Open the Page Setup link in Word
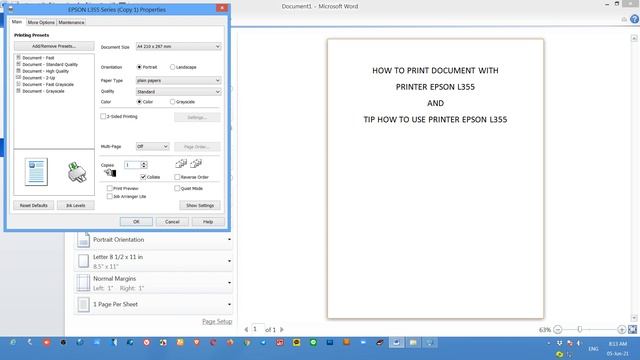The height and width of the screenshot is (360, 640). point(217,322)
